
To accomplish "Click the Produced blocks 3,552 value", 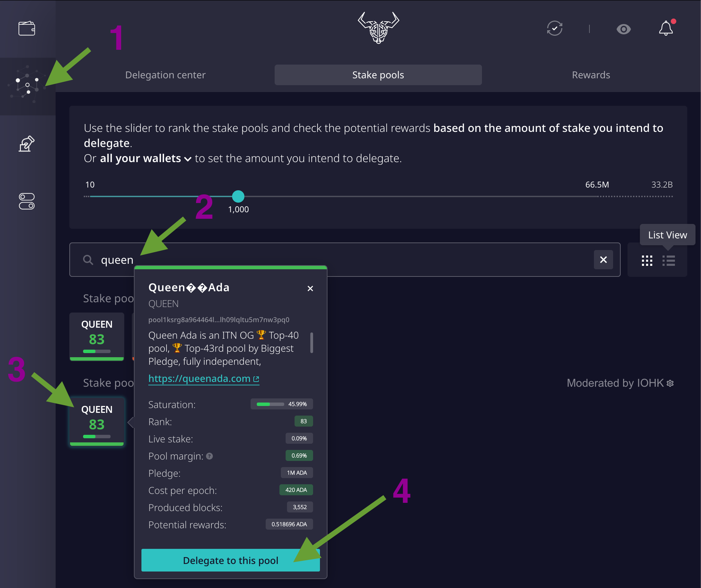I will [300, 507].
